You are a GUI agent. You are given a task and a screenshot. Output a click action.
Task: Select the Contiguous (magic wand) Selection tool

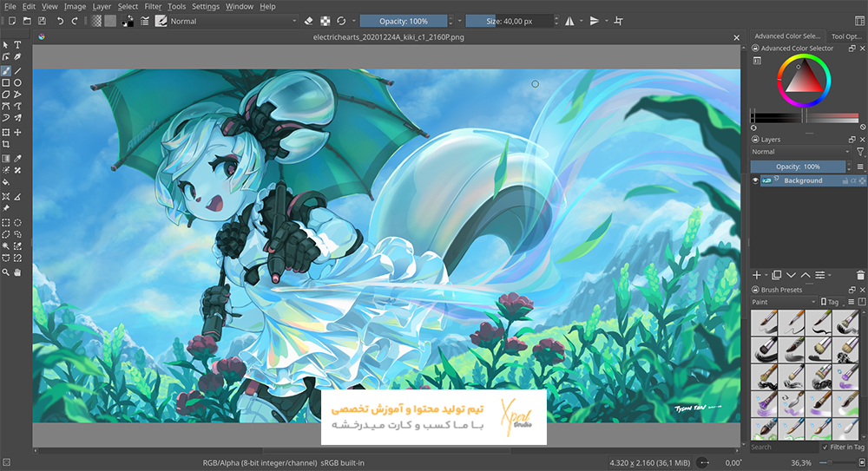pyautogui.click(x=5, y=246)
